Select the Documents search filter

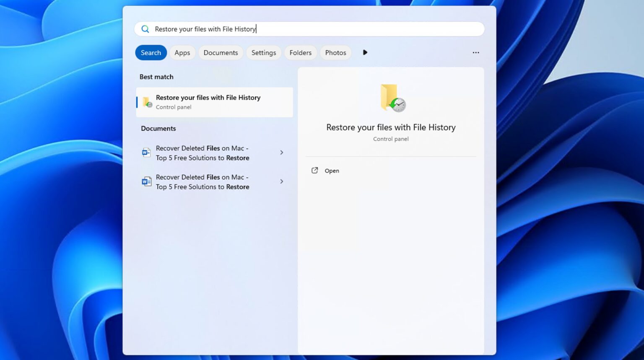[221, 52]
